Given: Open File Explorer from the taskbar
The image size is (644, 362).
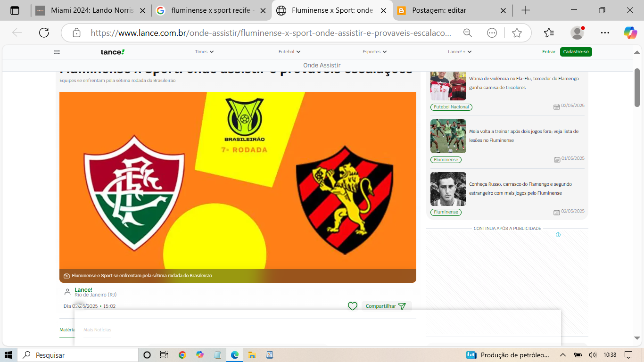Looking at the screenshot, I should [x=252, y=355].
